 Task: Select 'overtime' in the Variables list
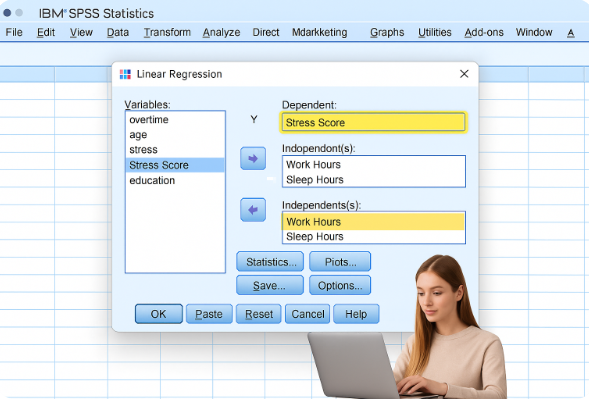175,120
